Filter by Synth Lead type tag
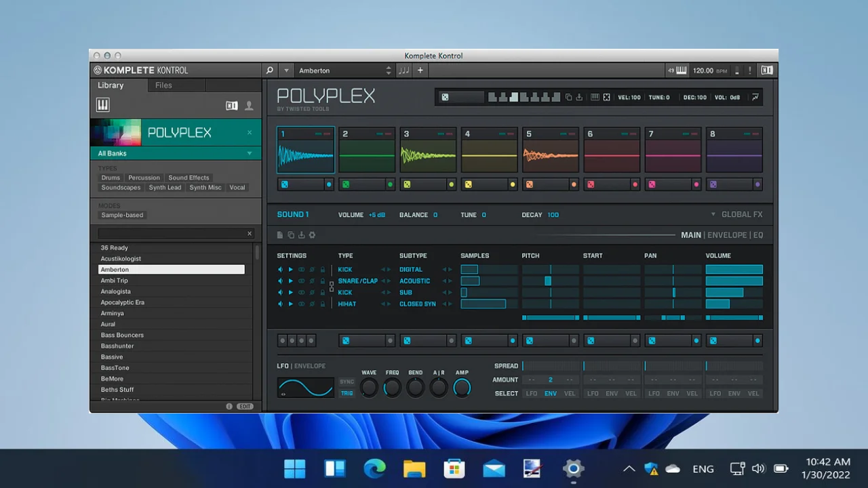The image size is (868, 488). [x=165, y=188]
